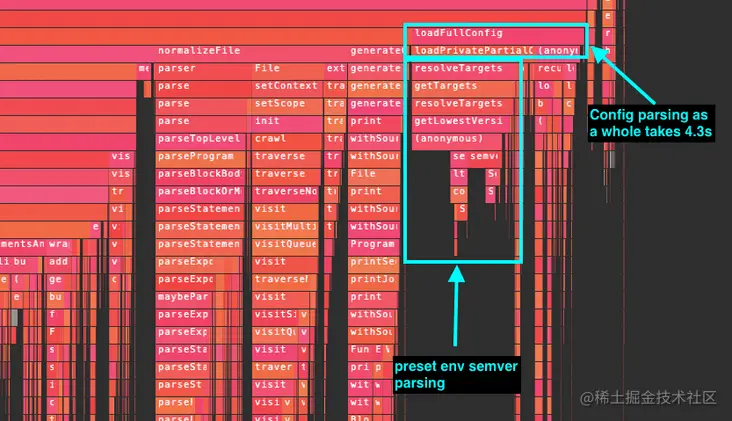
Task: Click the printJo frame block
Action: 374,280
